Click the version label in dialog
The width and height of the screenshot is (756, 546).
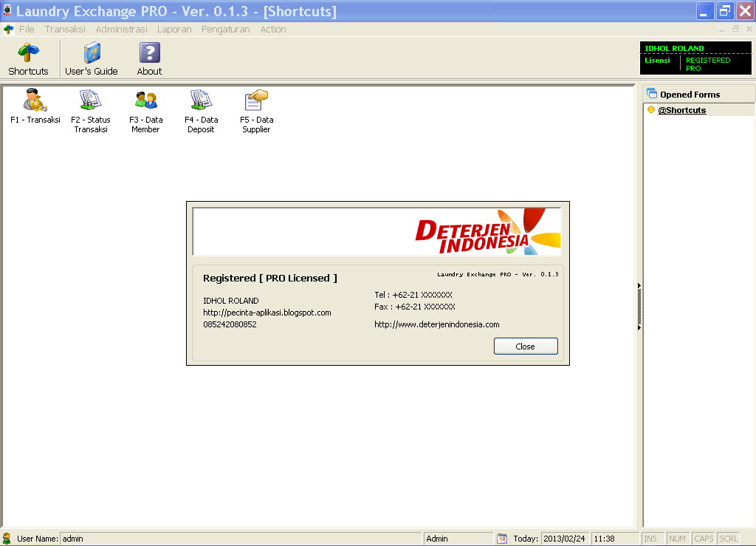(x=498, y=274)
